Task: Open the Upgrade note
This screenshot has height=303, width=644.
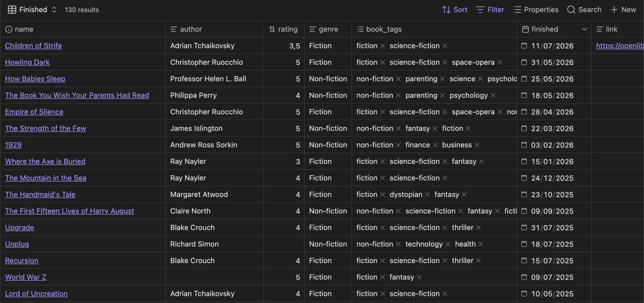Action: coord(20,227)
